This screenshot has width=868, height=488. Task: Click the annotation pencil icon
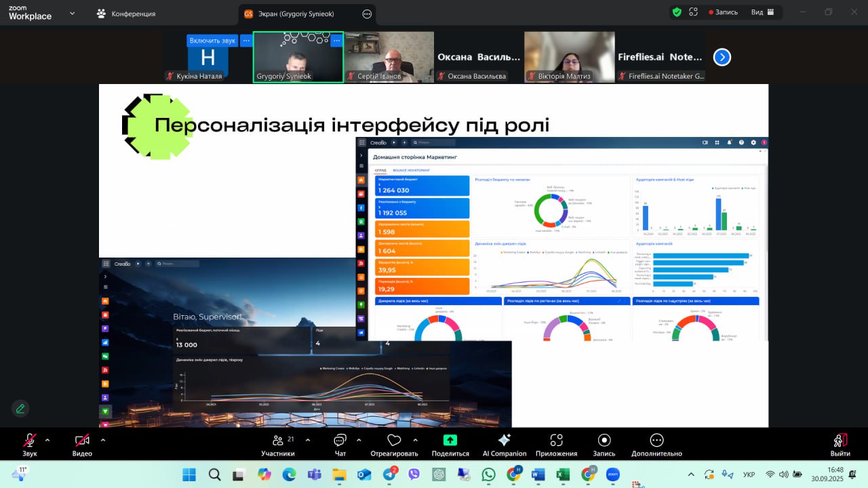tap(20, 408)
